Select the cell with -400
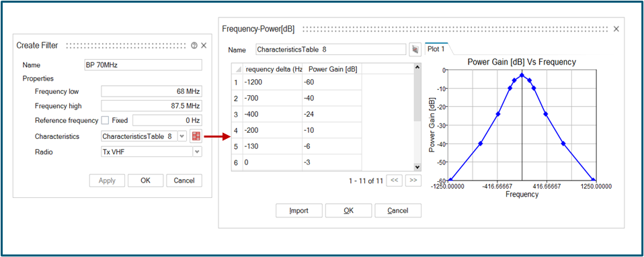Viewport: 644px width, 257px height. point(273,114)
